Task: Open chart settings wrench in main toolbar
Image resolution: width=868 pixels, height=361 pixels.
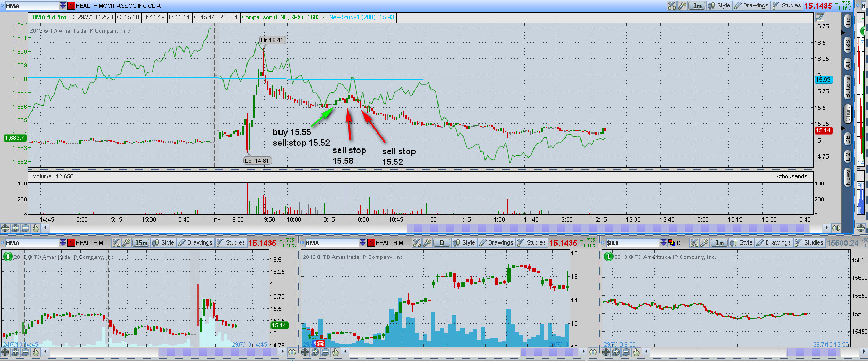Action: 682,5
